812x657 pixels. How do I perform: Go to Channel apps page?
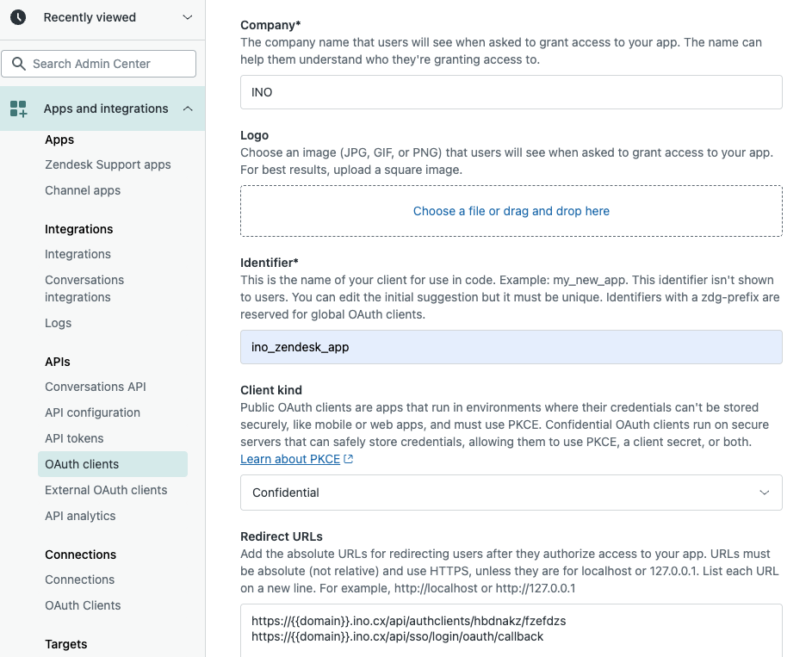(83, 190)
